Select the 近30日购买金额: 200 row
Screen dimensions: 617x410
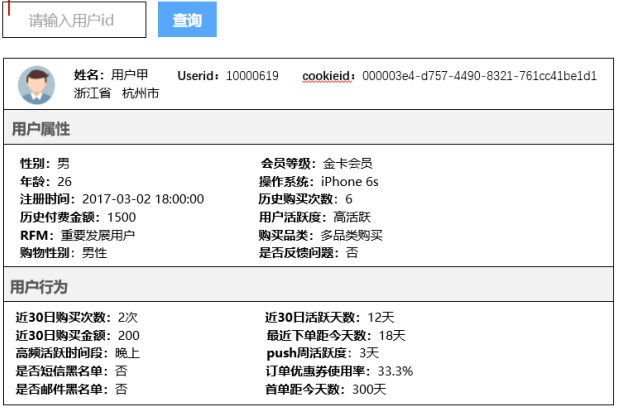(78, 335)
